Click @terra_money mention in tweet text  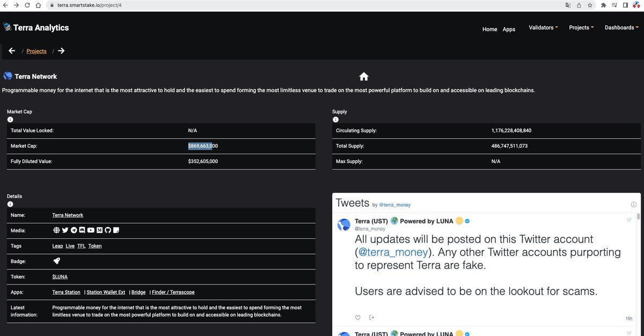pos(393,252)
